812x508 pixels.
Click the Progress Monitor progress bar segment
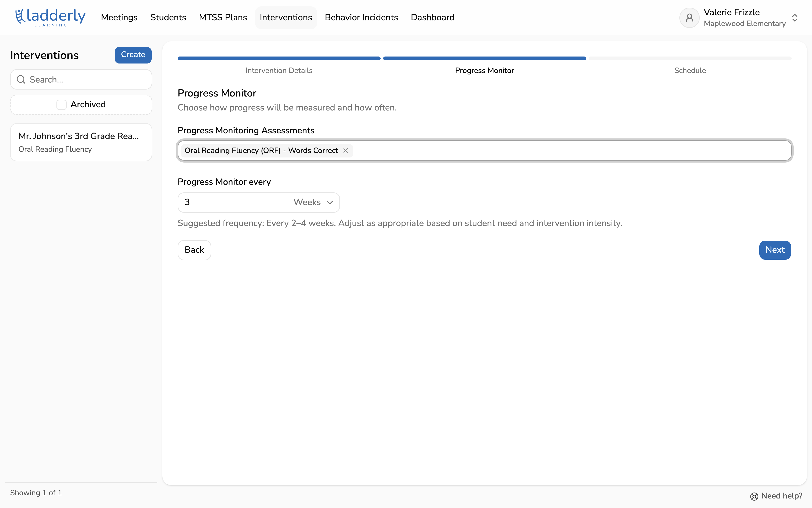point(484,58)
